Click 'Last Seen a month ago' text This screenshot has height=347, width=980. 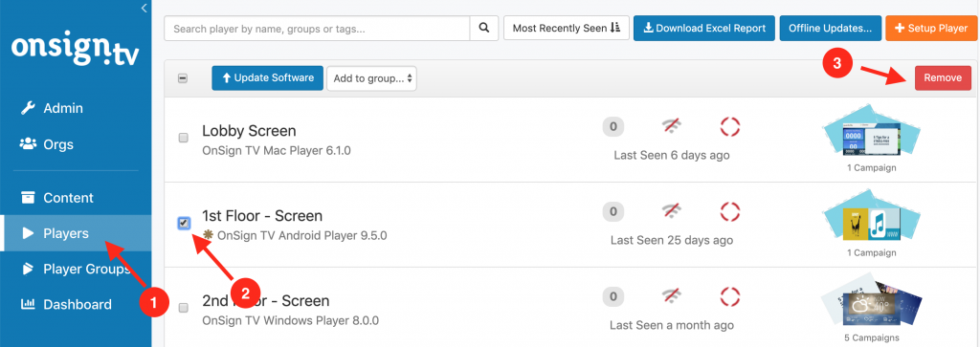click(671, 325)
